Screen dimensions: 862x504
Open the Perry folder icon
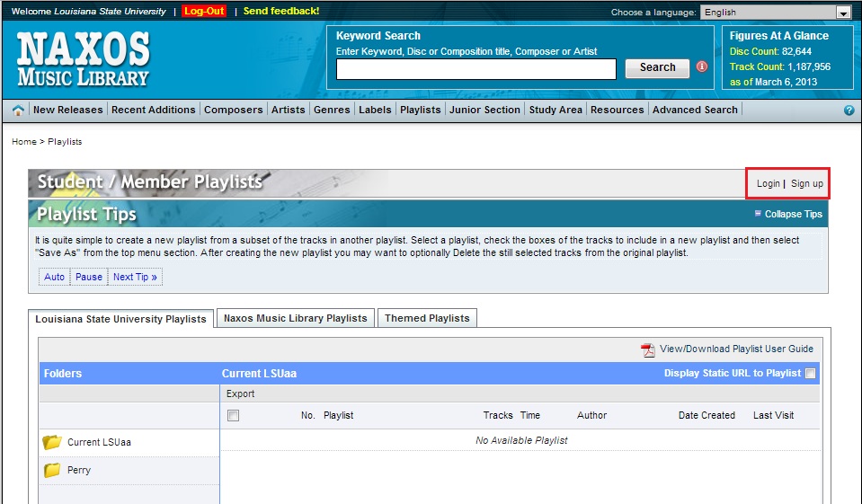pyautogui.click(x=52, y=470)
